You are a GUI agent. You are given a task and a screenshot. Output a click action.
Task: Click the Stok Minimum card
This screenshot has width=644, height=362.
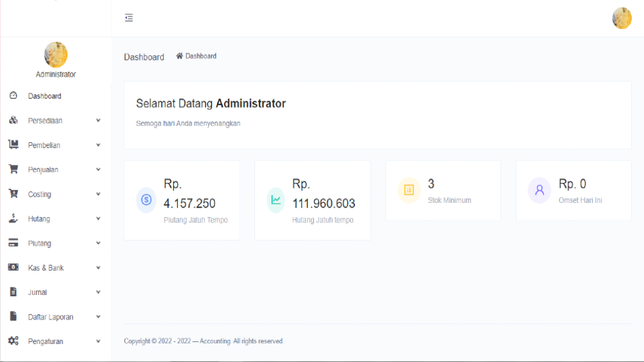click(443, 191)
